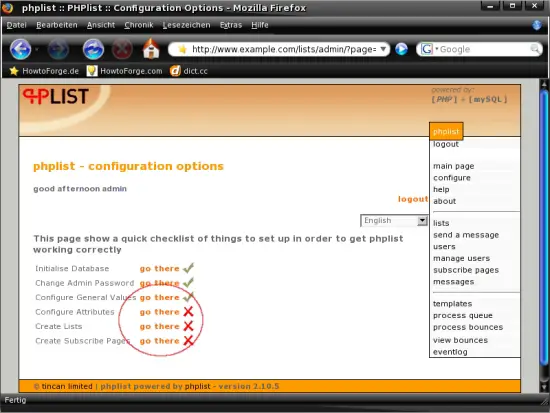Image resolution: width=550 pixels, height=413 pixels.
Task: Open subscribe pages in the sidebar
Action: coord(466,270)
